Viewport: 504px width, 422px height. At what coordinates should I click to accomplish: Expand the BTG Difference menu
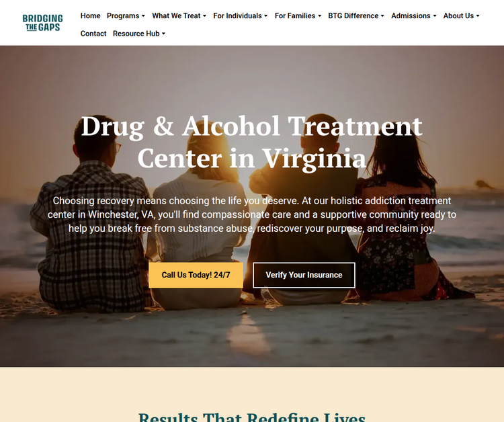(356, 15)
